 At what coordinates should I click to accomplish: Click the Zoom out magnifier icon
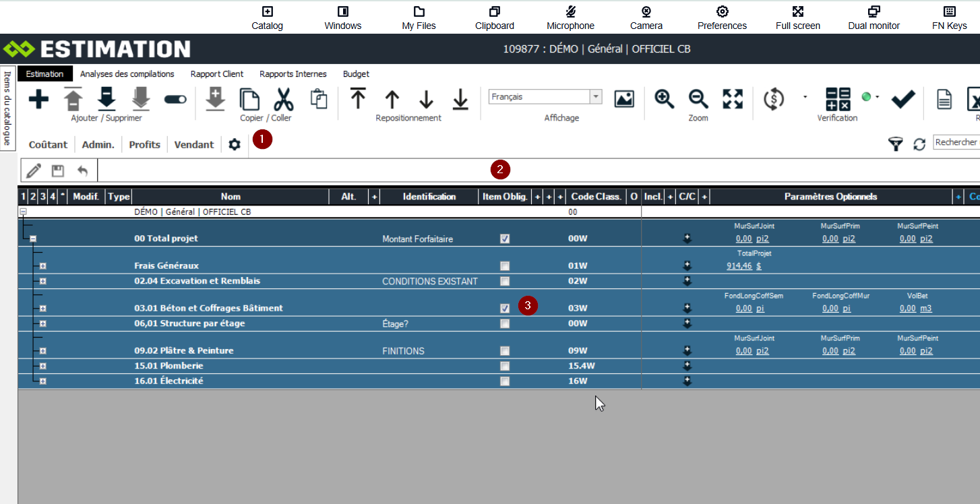point(698,99)
